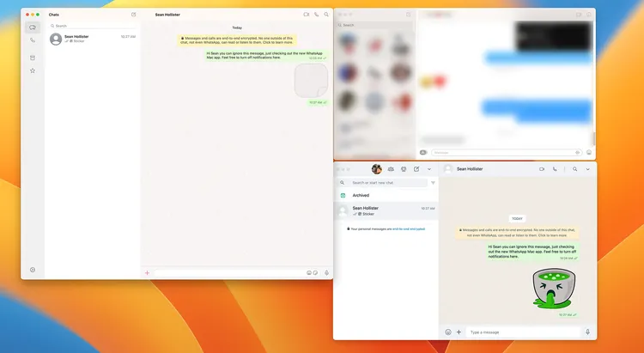
Task: Click the microphone beside 'Type a message'
Action: point(587,332)
